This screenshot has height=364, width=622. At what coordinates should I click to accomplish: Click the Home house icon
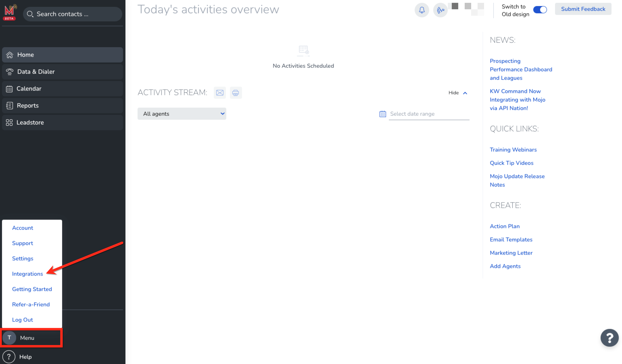[x=10, y=55]
